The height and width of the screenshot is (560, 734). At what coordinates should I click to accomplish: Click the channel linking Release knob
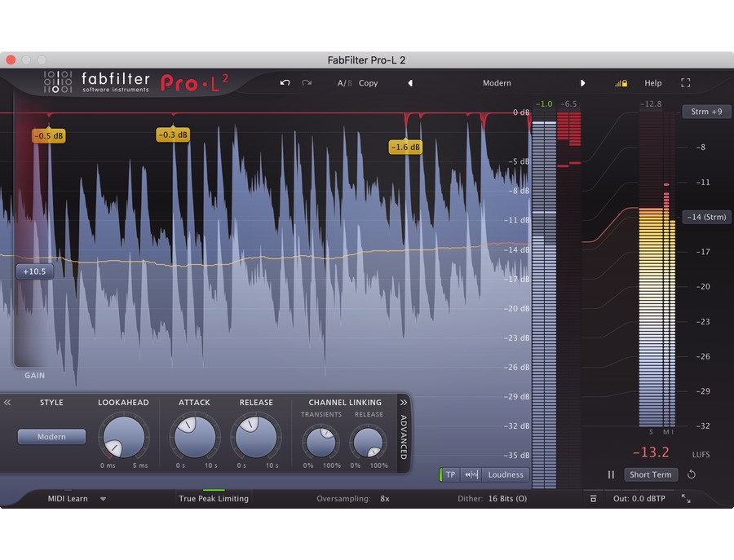369,442
